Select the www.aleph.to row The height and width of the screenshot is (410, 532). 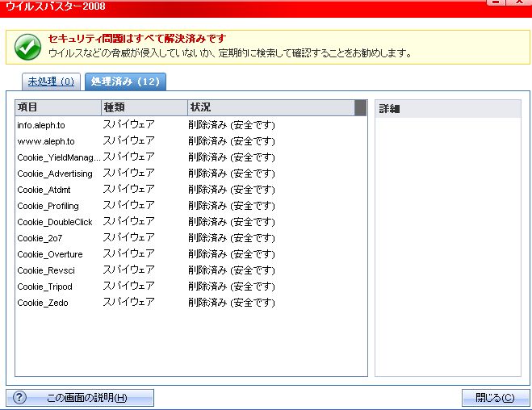[191, 141]
